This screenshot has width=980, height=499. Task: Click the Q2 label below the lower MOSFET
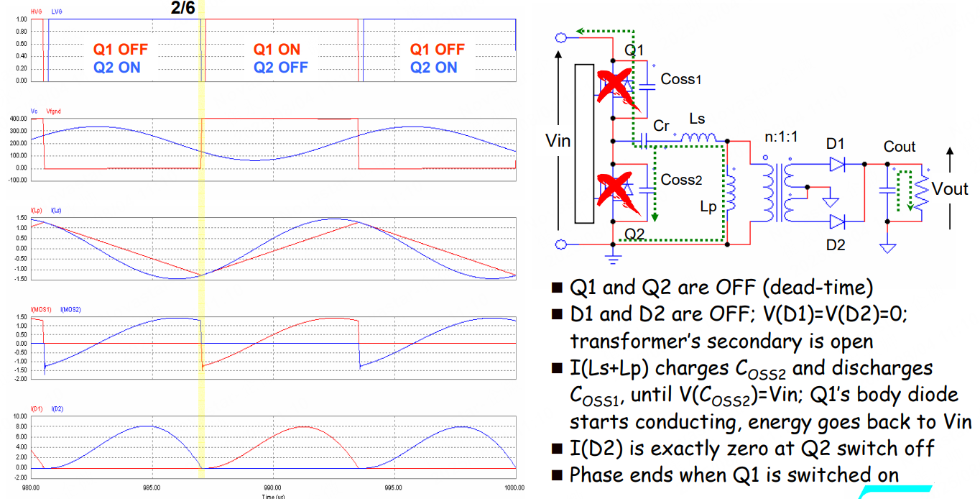[x=634, y=234]
